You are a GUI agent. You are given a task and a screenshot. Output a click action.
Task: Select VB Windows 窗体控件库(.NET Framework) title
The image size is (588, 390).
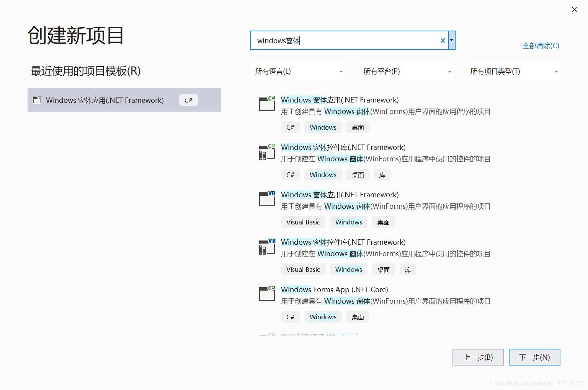(343, 242)
